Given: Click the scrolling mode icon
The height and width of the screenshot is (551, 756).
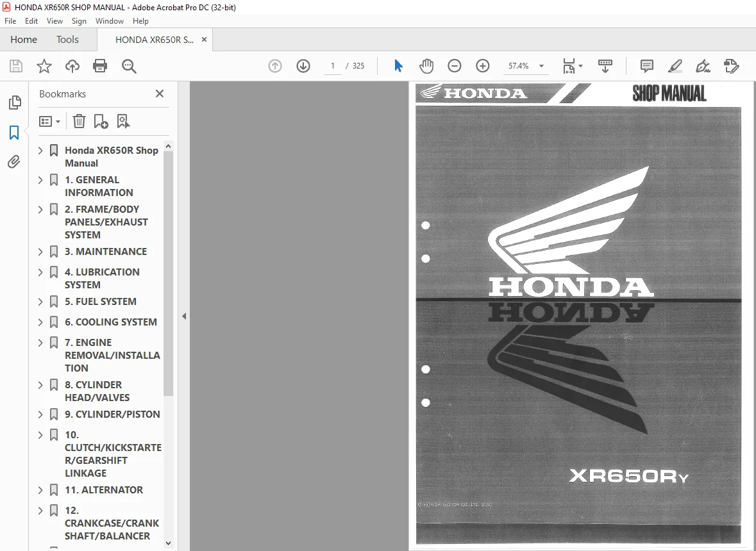Looking at the screenshot, I should pyautogui.click(x=605, y=66).
